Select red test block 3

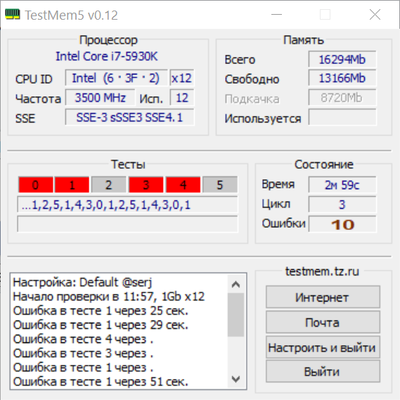tap(146, 185)
